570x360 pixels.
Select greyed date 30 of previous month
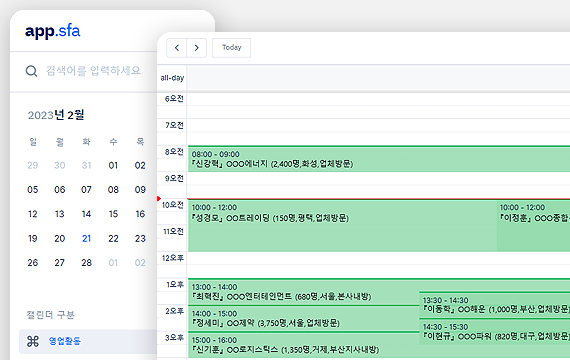[60, 165]
